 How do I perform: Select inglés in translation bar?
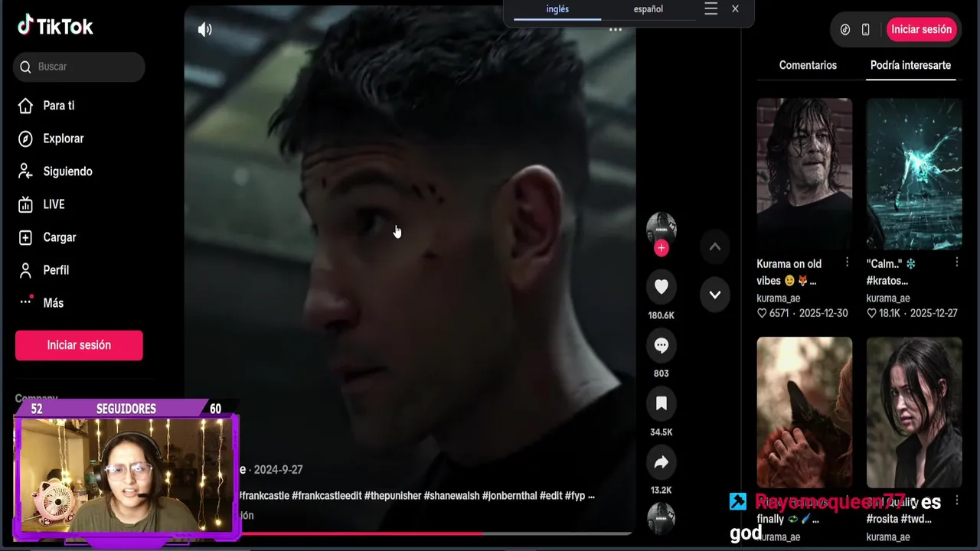557,9
